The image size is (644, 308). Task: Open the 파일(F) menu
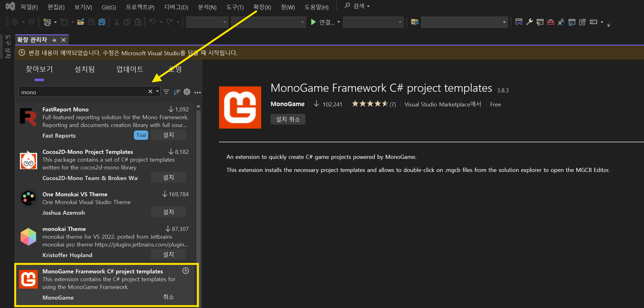tap(29, 7)
